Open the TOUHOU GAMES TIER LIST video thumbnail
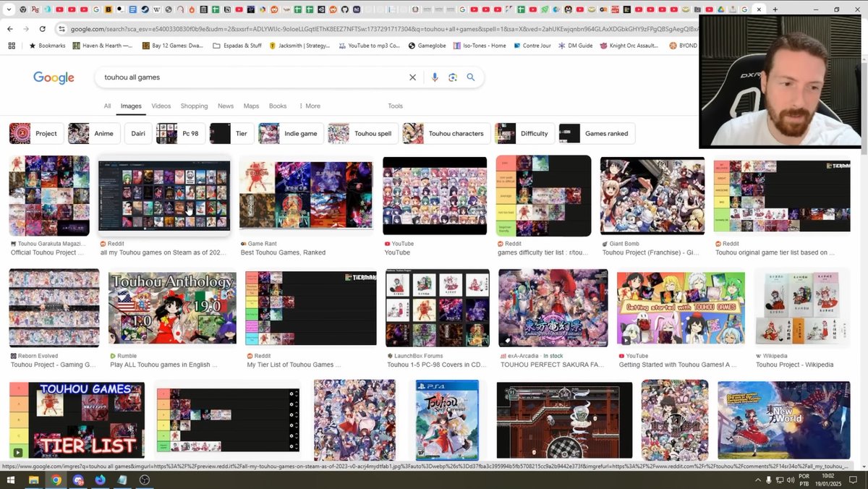The image size is (868, 489). tap(77, 420)
